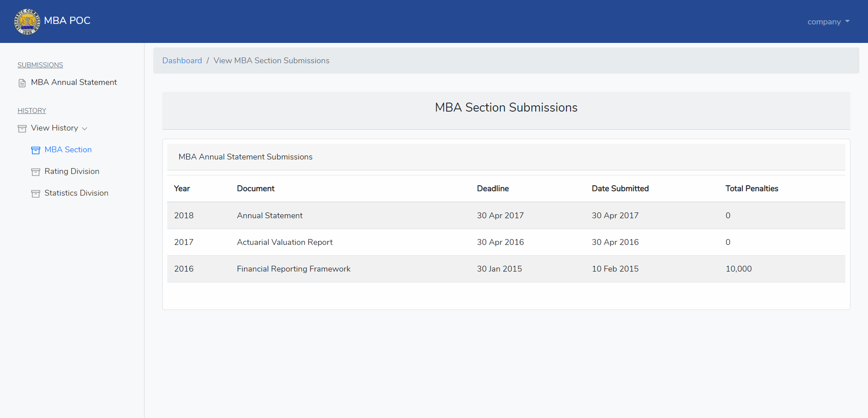Go to Dashboard via breadcrumb link
The height and width of the screenshot is (418, 868).
point(182,61)
